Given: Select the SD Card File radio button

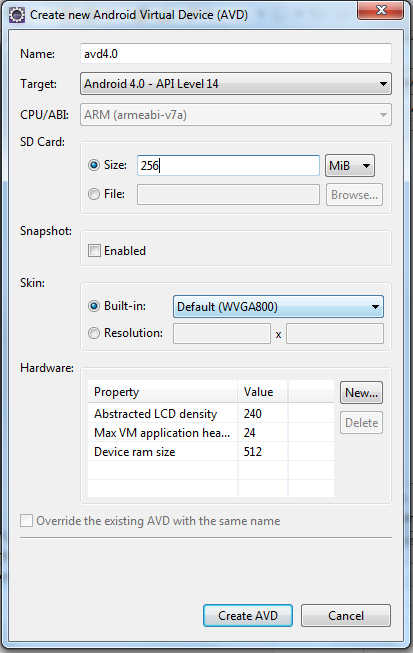Looking at the screenshot, I should click(94, 194).
